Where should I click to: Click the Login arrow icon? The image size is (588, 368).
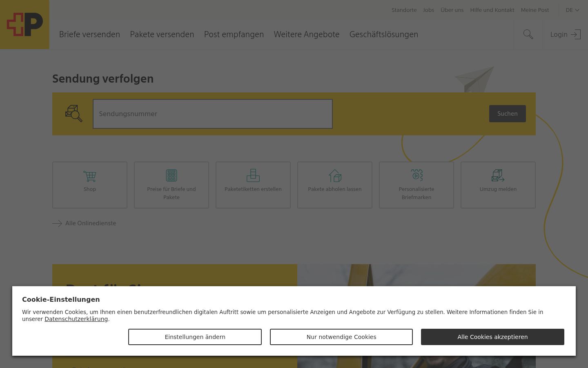click(575, 34)
